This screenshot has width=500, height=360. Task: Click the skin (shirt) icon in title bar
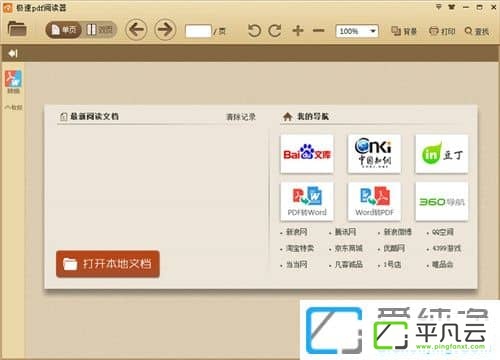tap(452, 7)
